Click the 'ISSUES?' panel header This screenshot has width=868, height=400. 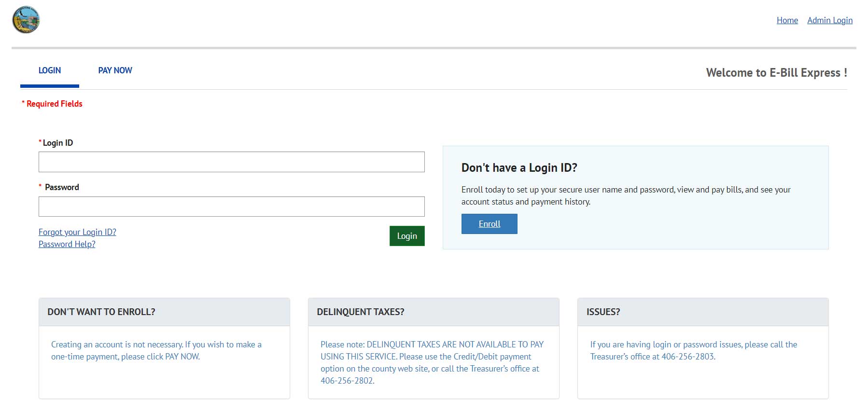click(603, 312)
